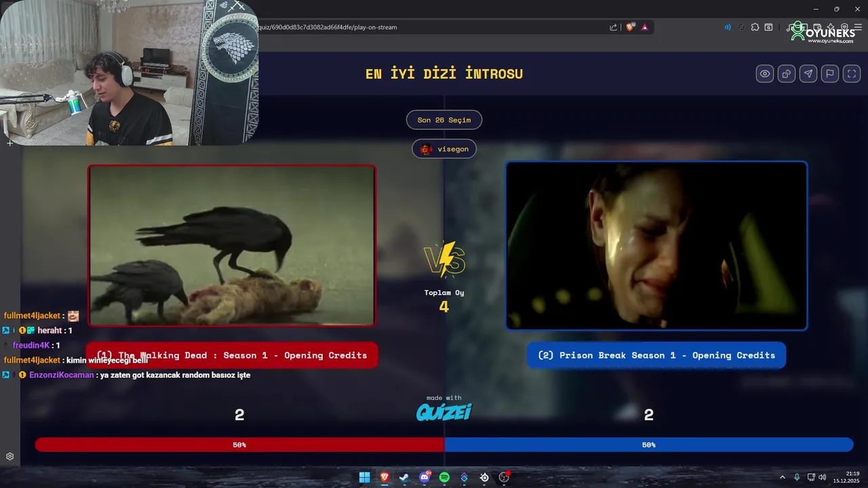Click the share icon in the address bar
Viewport: 868px width, 488px height.
coord(614,27)
